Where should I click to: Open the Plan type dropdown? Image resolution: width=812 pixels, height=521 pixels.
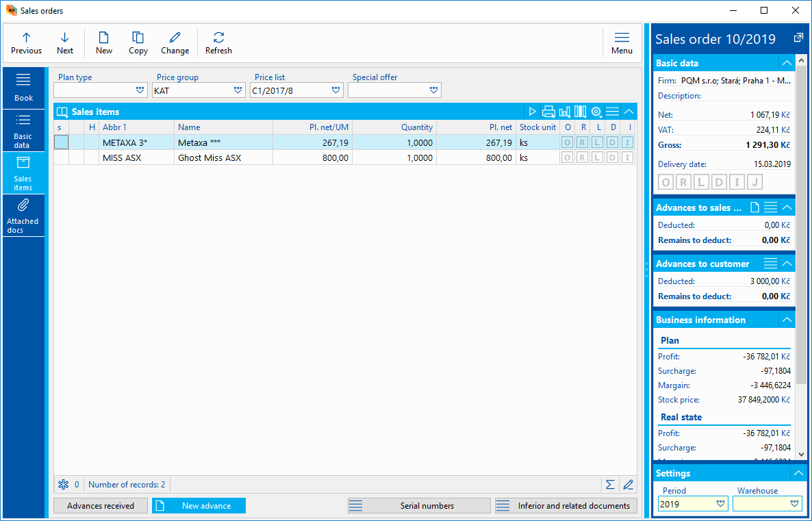coord(140,90)
